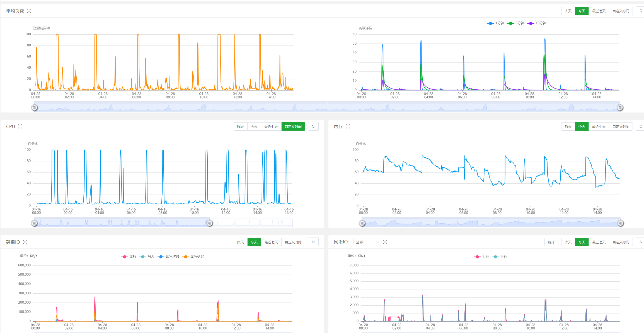Toggle the 15分钟 load legend series
Viewport: 644px width, 333px height.
(537, 23)
